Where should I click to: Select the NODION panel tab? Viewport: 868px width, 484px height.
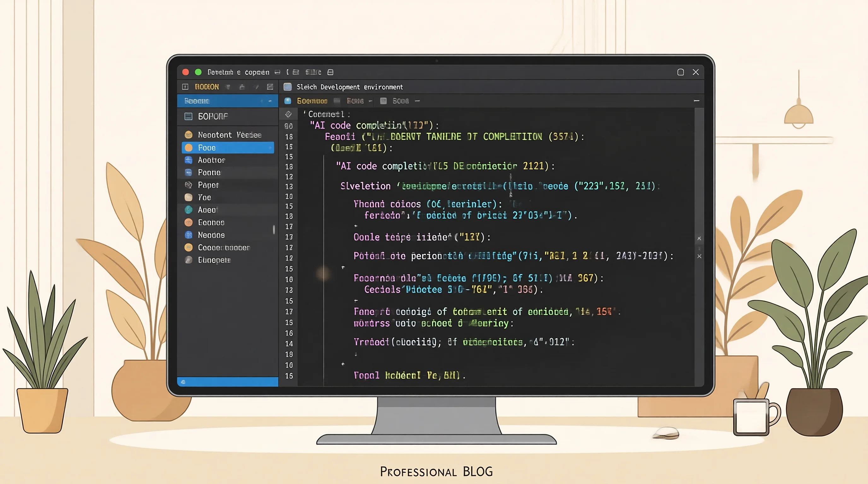[207, 87]
